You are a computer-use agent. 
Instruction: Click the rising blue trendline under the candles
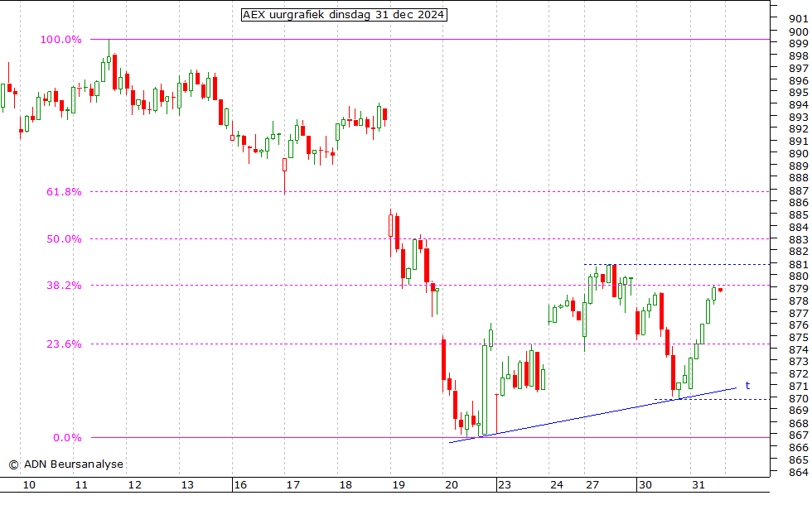pyautogui.click(x=592, y=416)
